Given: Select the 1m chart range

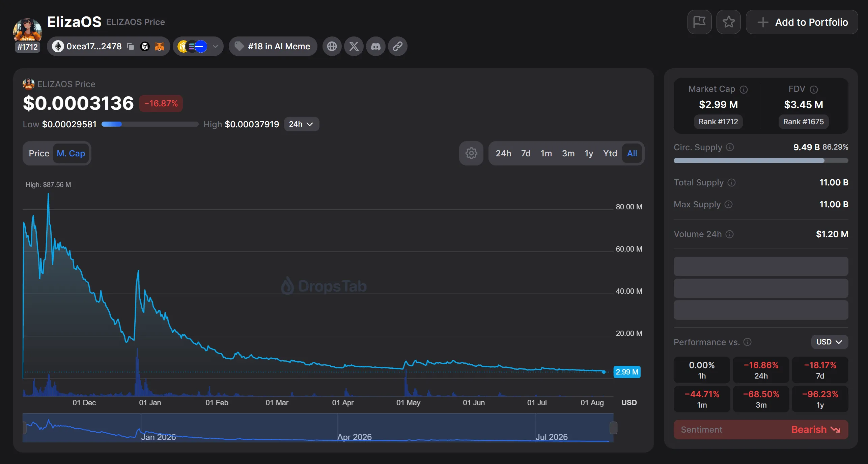Looking at the screenshot, I should (547, 153).
